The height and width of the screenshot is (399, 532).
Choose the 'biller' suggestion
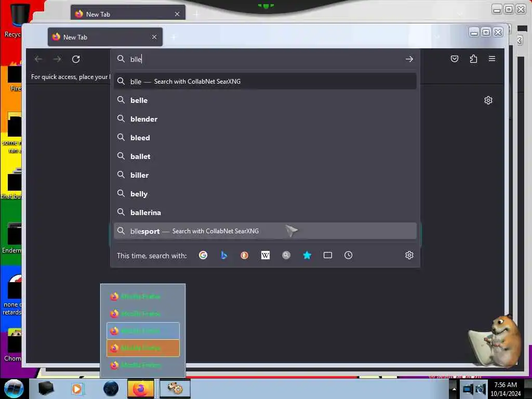[265, 175]
